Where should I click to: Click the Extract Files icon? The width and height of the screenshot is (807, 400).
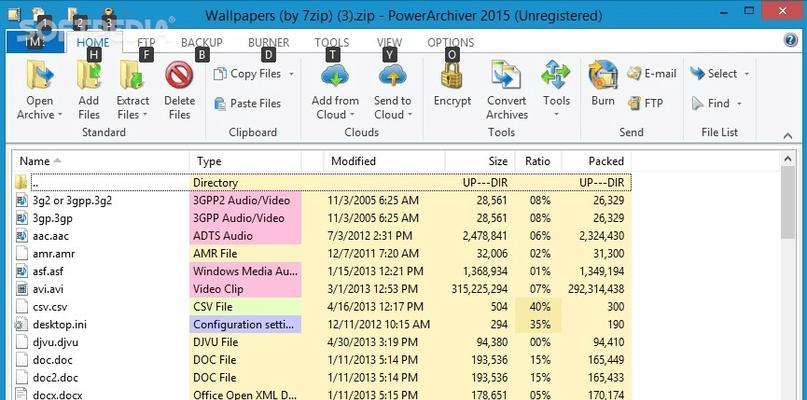click(x=132, y=76)
